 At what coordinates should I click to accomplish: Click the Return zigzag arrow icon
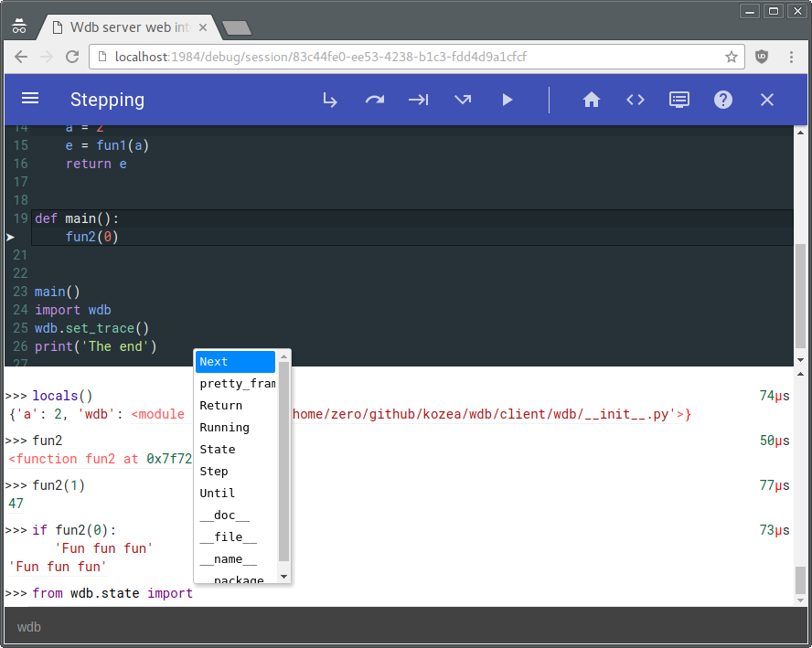463,100
